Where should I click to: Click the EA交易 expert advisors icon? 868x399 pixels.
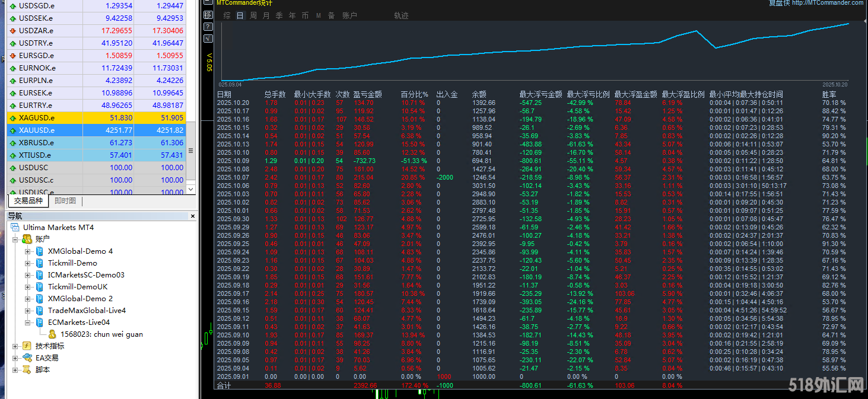[x=27, y=357]
